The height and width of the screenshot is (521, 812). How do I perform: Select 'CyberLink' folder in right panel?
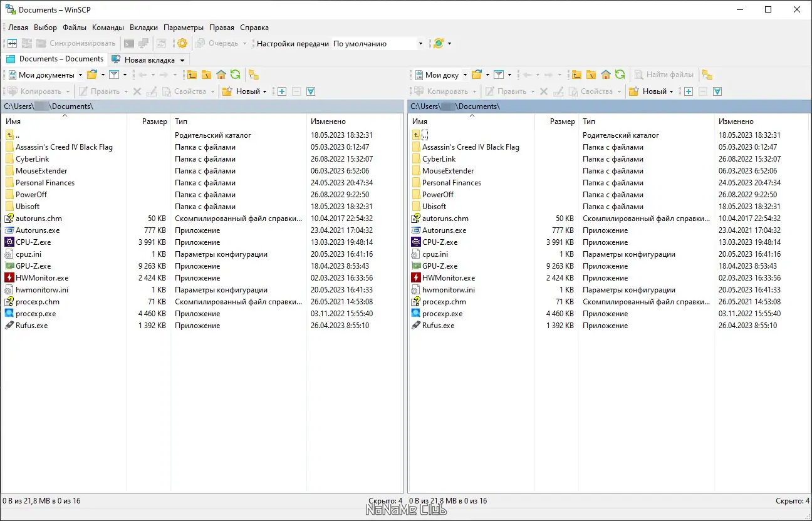coord(439,159)
